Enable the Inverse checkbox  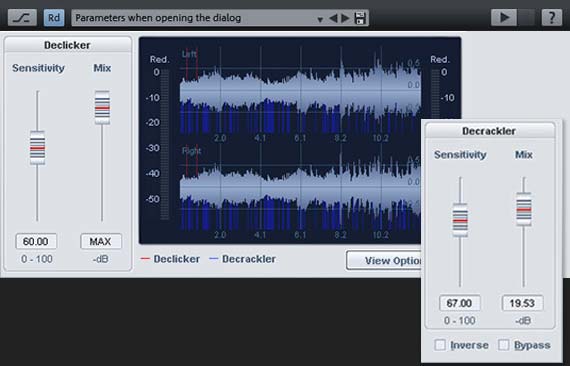tap(440, 345)
